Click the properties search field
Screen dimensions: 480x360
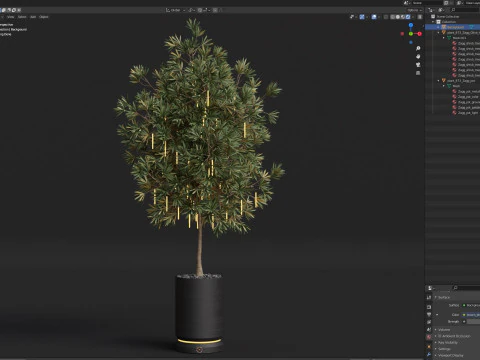(467, 288)
